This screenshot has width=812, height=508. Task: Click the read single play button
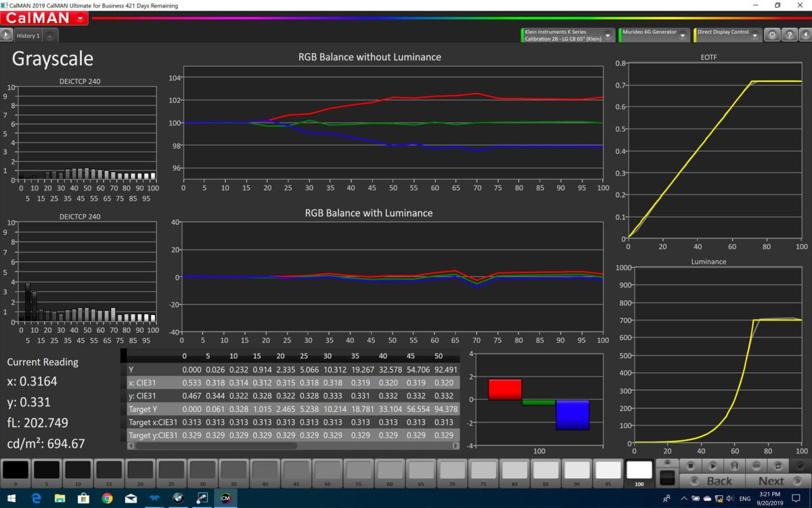(x=713, y=466)
